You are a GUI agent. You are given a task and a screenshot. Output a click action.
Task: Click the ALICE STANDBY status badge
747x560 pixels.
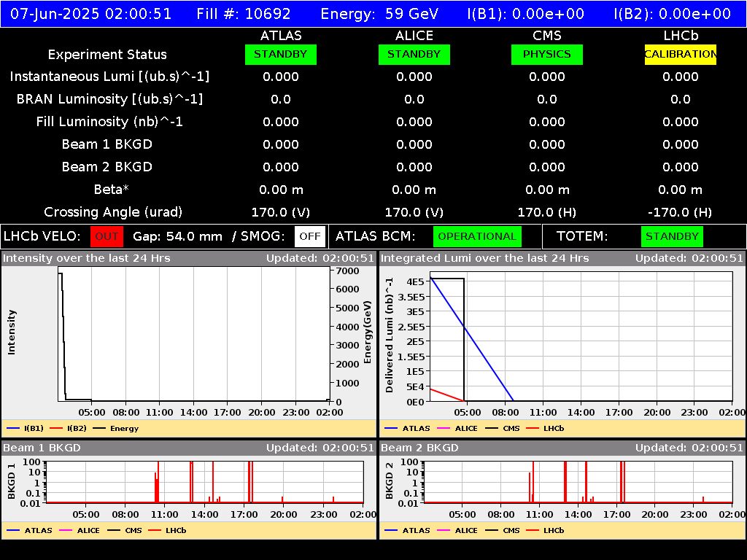[x=414, y=54]
